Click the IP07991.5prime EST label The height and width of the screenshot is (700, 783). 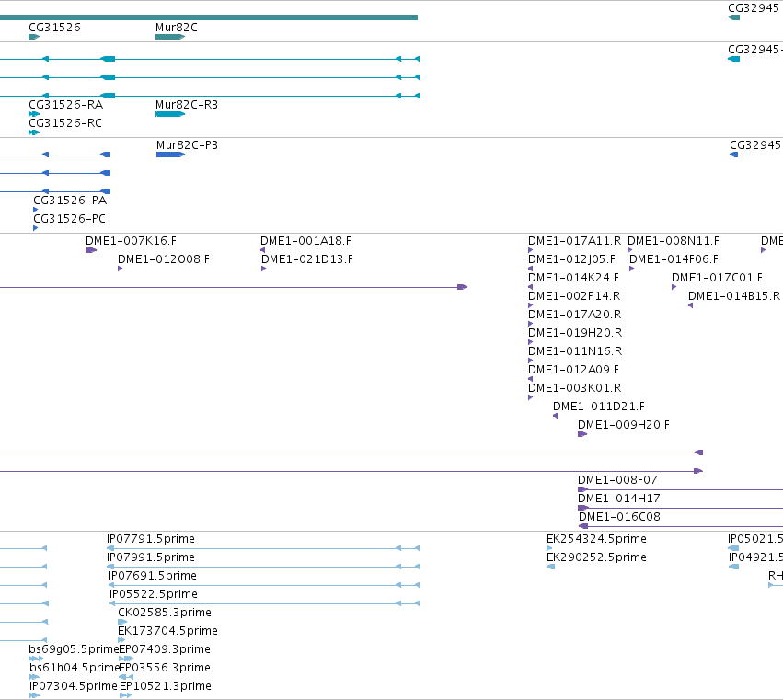(151, 557)
